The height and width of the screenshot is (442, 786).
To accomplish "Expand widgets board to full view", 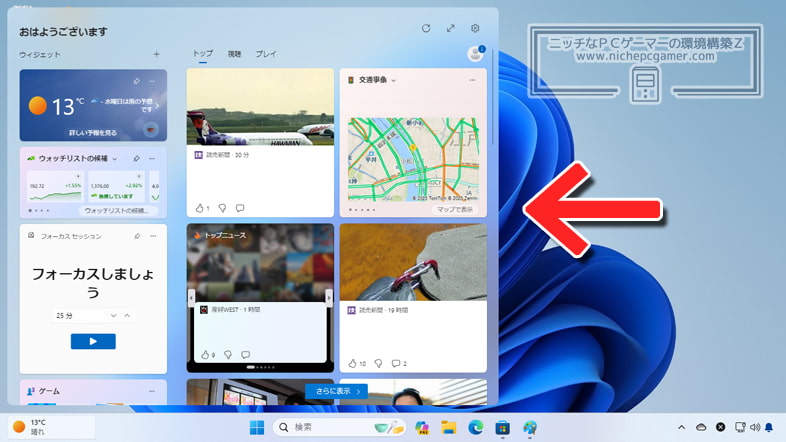I will (451, 29).
